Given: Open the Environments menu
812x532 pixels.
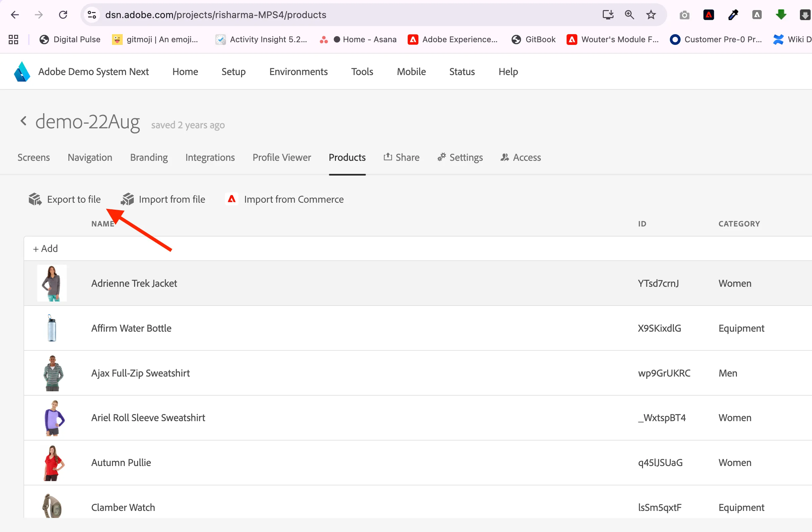Looking at the screenshot, I should (x=298, y=72).
